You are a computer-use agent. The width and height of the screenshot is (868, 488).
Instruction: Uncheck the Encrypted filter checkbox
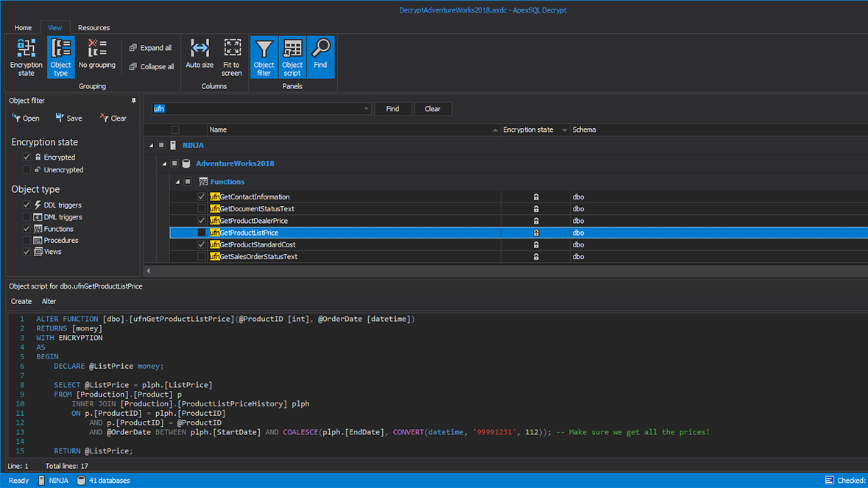[27, 157]
